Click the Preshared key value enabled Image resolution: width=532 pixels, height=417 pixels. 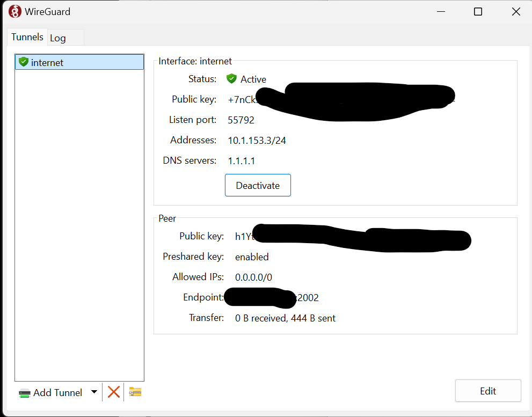click(x=252, y=257)
